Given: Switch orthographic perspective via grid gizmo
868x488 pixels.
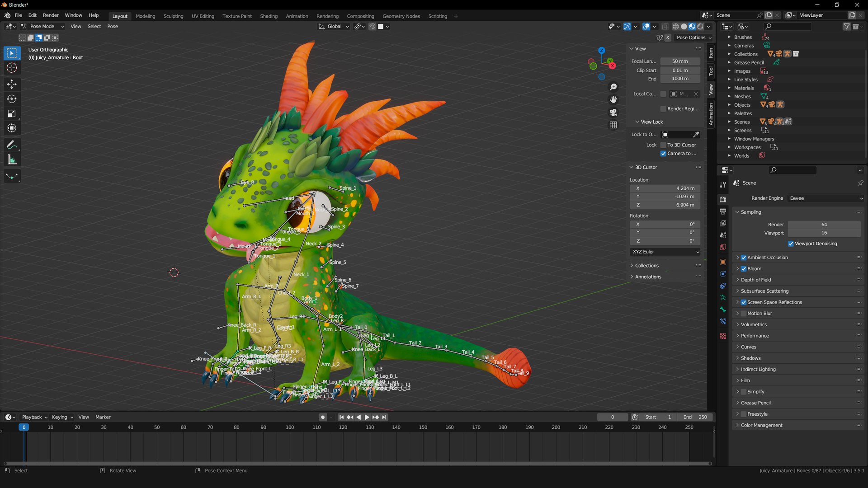Looking at the screenshot, I should pyautogui.click(x=613, y=125).
